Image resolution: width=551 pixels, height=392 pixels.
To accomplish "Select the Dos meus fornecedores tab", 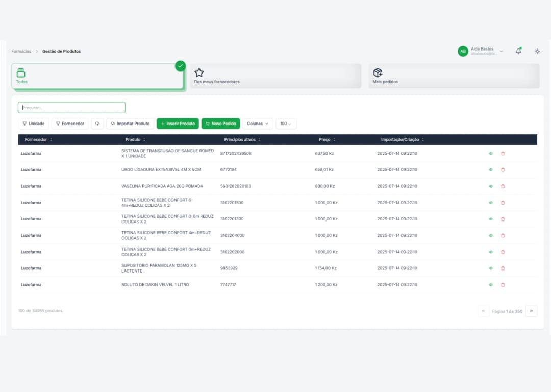I will [275, 76].
